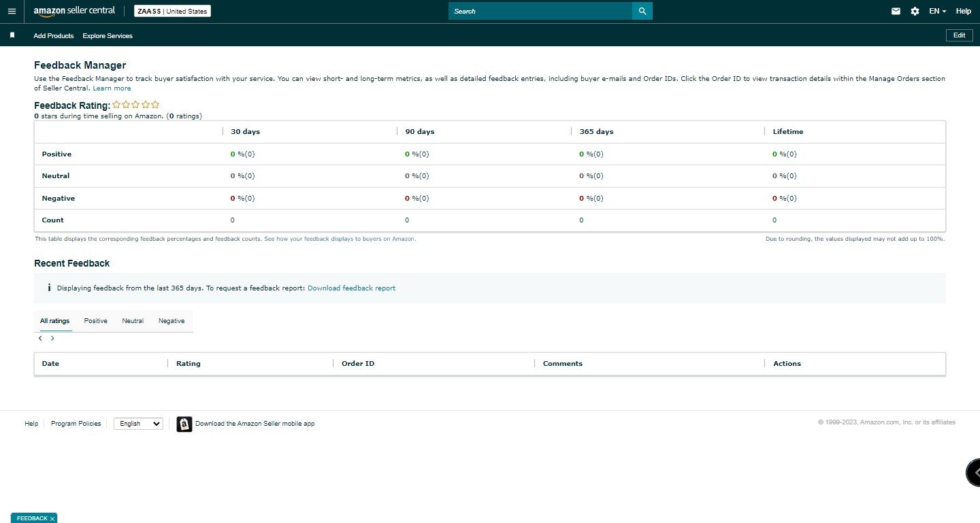The width and height of the screenshot is (980, 523).
Task: Click the Actions column header
Action: (787, 364)
